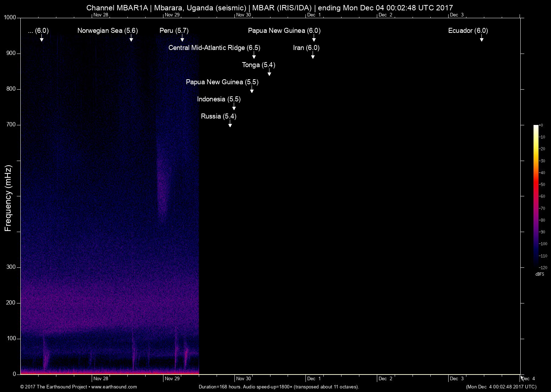The image size is (551, 392).
Task: Click the Papua New Guinea (6.0) event label
Action: pyautogui.click(x=284, y=31)
